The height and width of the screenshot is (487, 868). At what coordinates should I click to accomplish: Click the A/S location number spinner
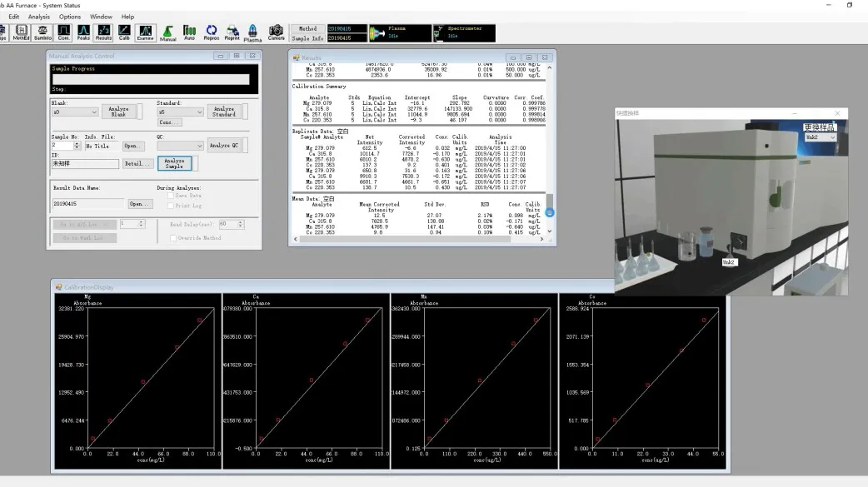tap(141, 224)
